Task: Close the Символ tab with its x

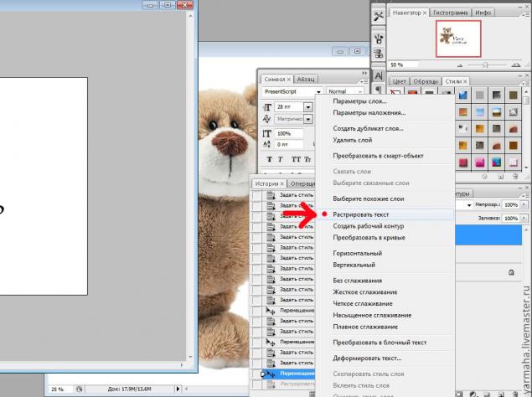Action: 289,80
